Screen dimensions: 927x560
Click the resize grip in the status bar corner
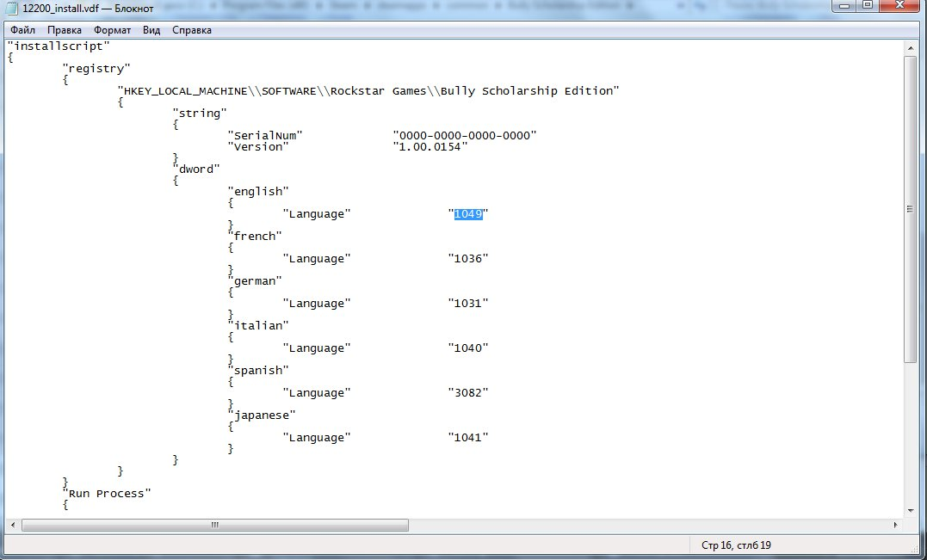click(x=918, y=551)
